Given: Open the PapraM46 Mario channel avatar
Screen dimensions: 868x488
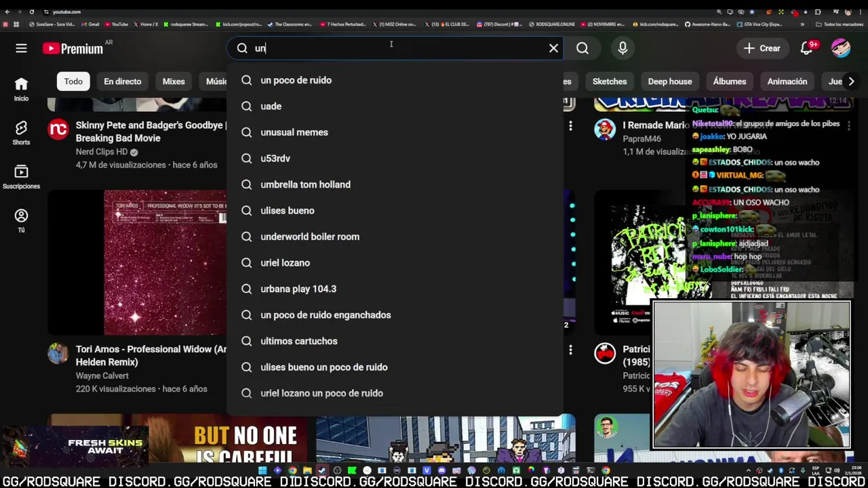Looking at the screenshot, I should pos(605,129).
